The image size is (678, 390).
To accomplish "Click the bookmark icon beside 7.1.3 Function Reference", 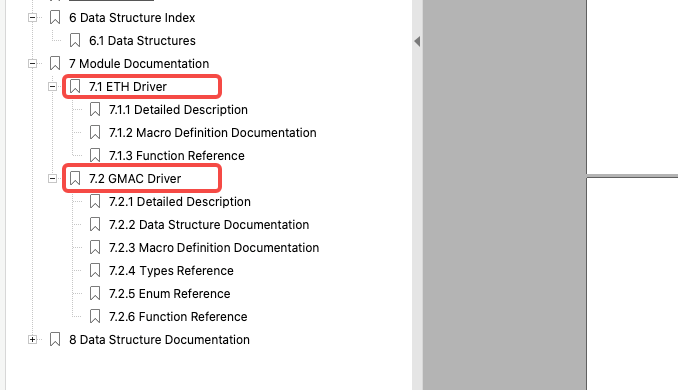I will click(x=95, y=156).
